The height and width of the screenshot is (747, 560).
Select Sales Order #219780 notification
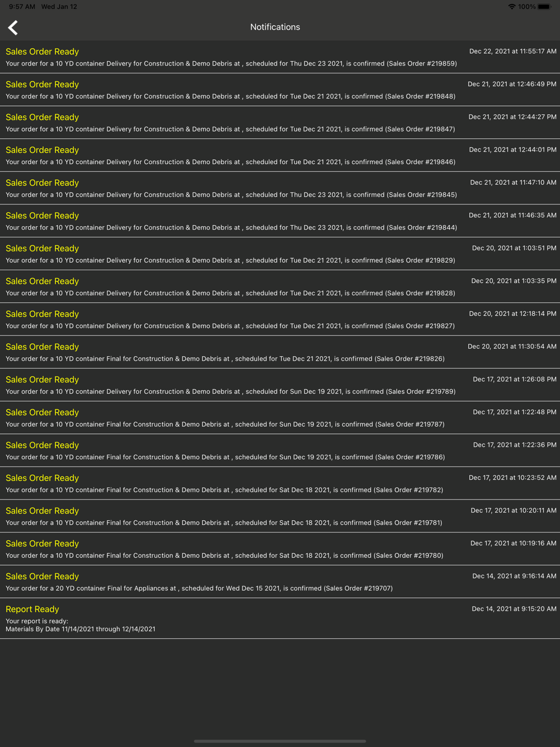280,549
